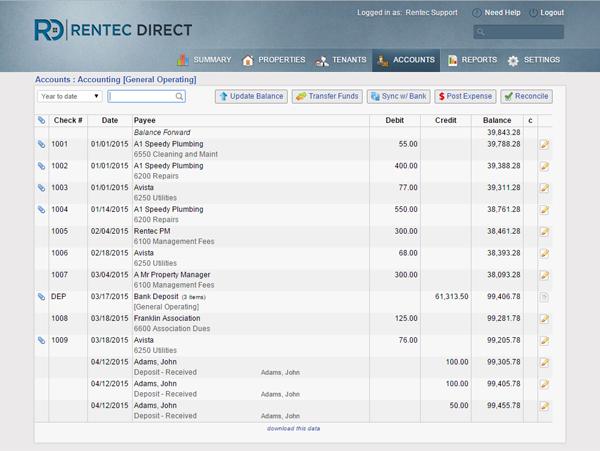This screenshot has width=600, height=451.
Task: Click the ledger search input field
Action: point(147,96)
